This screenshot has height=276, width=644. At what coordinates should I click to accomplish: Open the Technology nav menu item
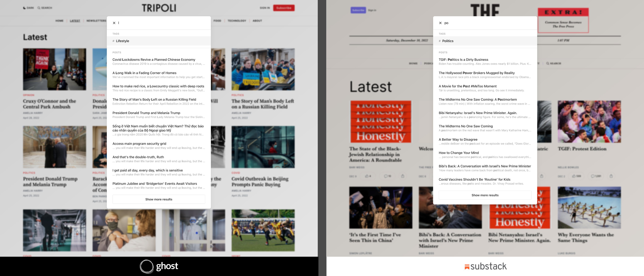coord(237,21)
